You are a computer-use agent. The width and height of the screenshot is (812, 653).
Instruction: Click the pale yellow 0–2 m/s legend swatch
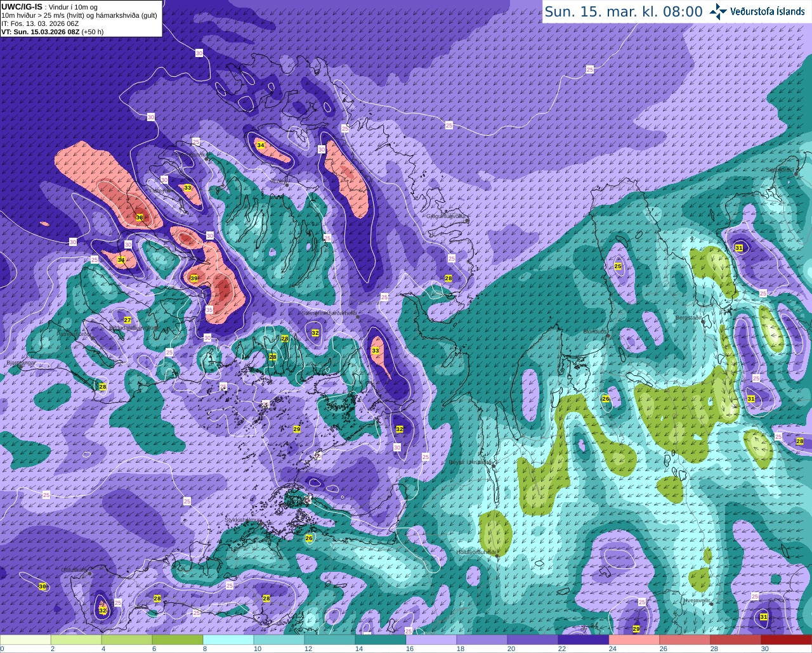(x=25, y=640)
